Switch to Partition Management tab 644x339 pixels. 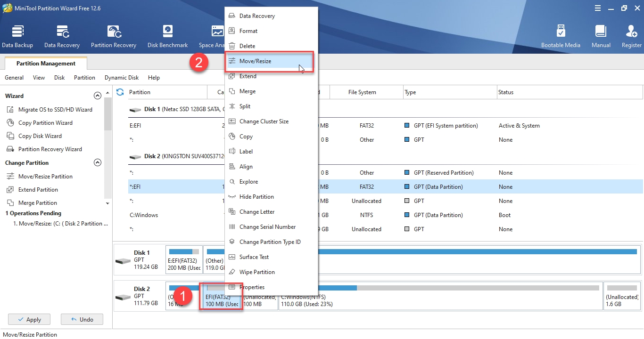(x=46, y=64)
